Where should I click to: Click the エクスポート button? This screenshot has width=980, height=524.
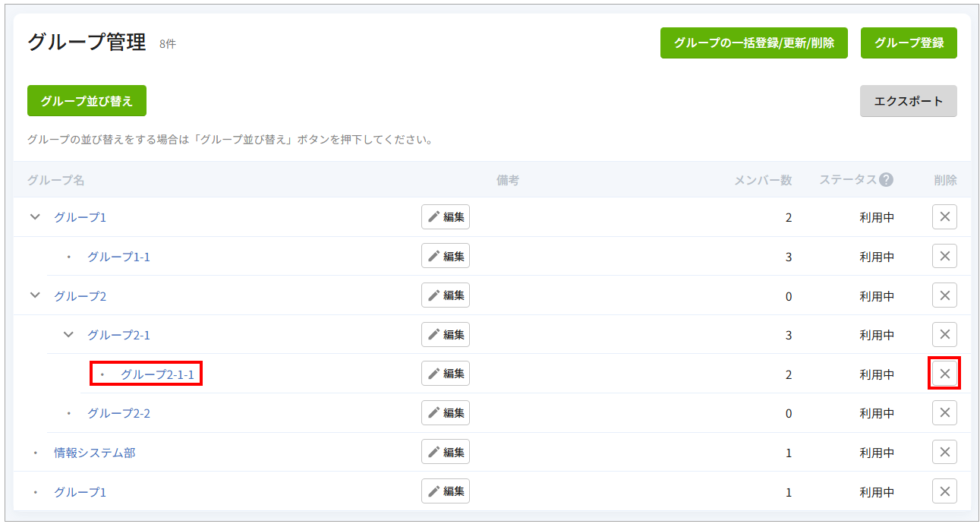click(908, 101)
